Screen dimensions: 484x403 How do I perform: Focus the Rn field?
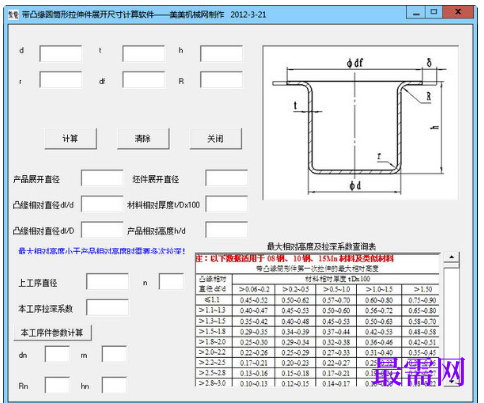(57, 385)
